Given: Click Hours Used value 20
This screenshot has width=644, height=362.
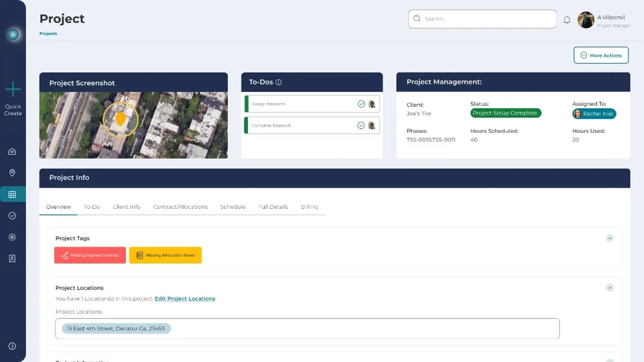Looking at the screenshot, I should pos(575,140).
